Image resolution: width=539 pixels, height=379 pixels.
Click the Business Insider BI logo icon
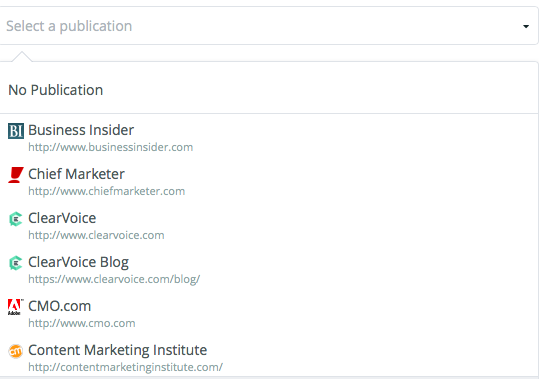(16, 131)
